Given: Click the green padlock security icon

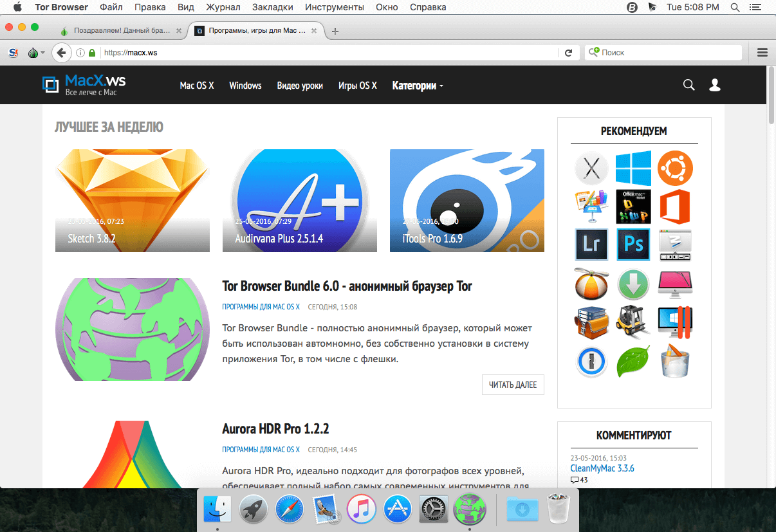Looking at the screenshot, I should pyautogui.click(x=93, y=53).
